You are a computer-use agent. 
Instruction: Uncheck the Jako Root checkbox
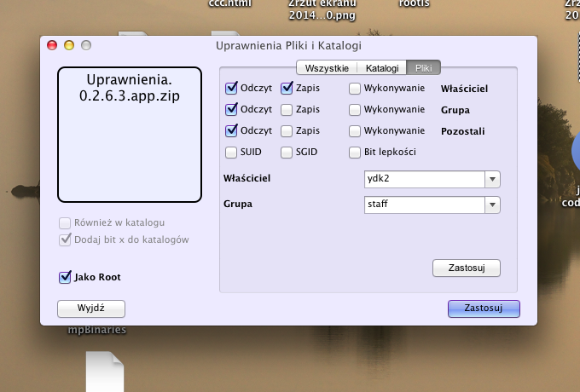pyautogui.click(x=65, y=277)
